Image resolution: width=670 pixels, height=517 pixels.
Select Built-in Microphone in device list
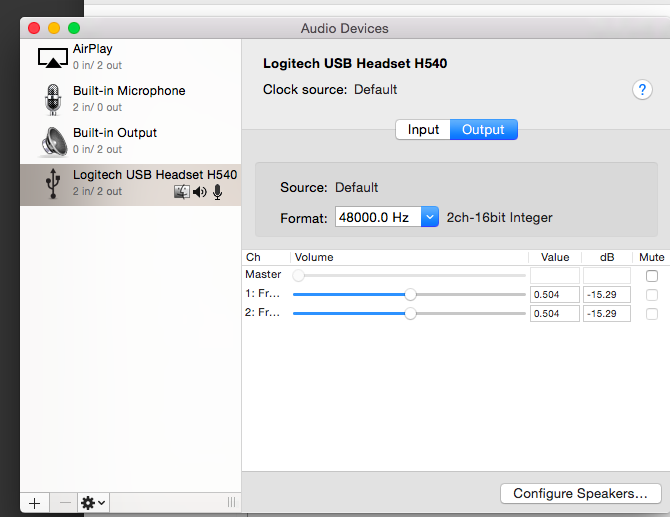[131, 100]
